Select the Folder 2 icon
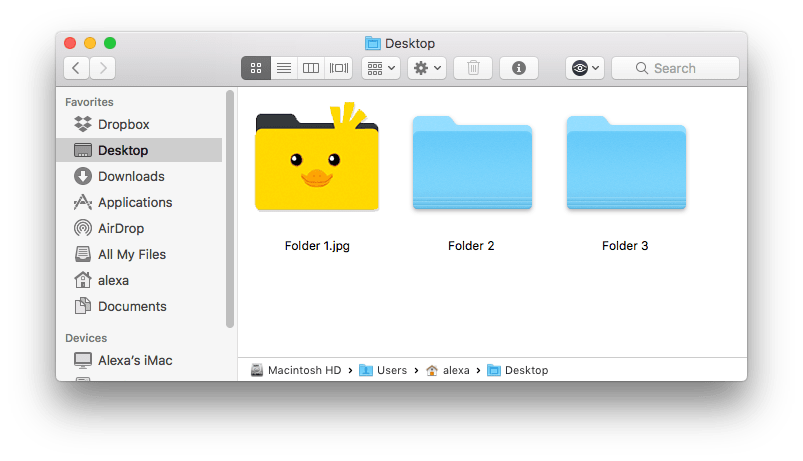803x461 pixels. tap(472, 163)
